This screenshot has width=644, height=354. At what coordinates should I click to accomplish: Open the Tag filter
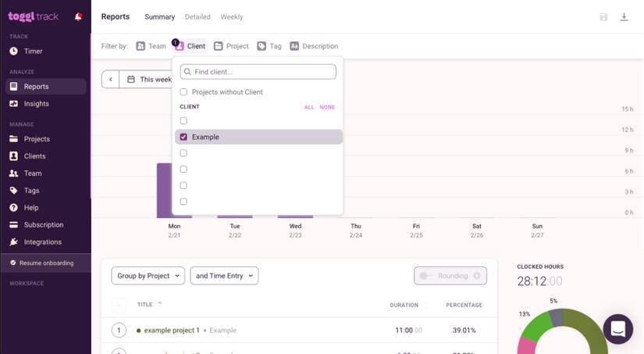[269, 46]
